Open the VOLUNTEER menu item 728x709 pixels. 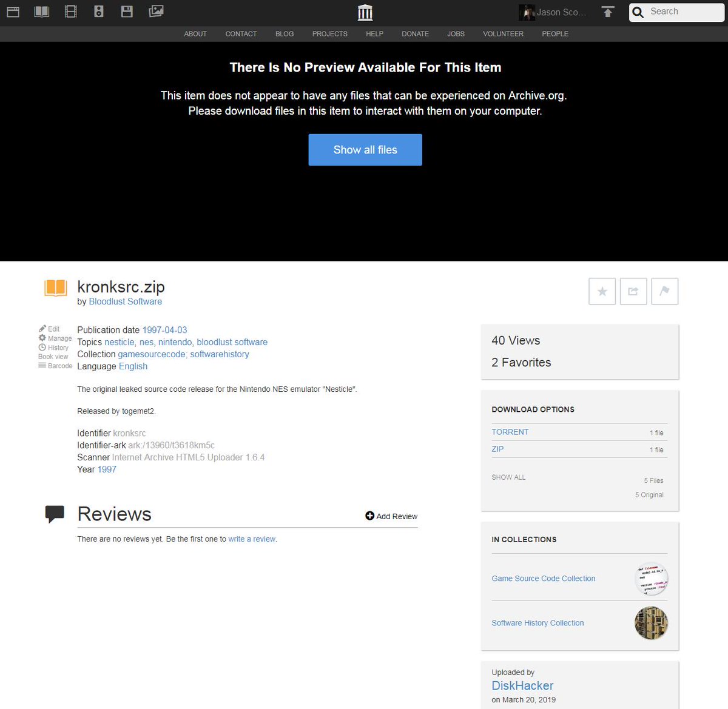[503, 34]
